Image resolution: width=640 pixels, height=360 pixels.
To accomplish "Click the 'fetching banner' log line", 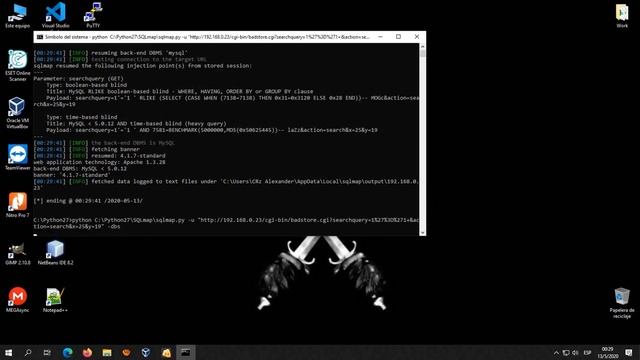I will [x=87, y=149].
